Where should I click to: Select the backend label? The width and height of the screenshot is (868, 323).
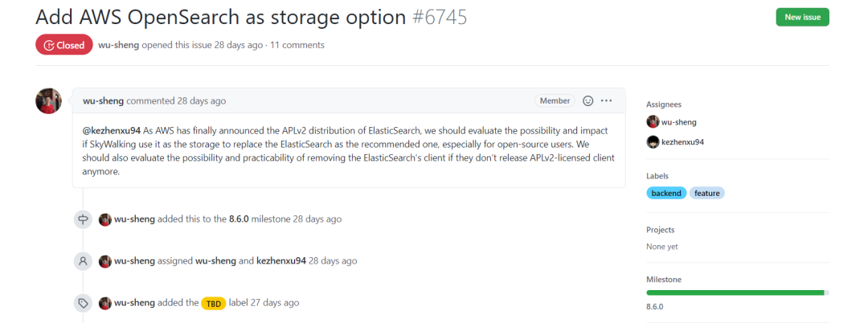point(666,193)
